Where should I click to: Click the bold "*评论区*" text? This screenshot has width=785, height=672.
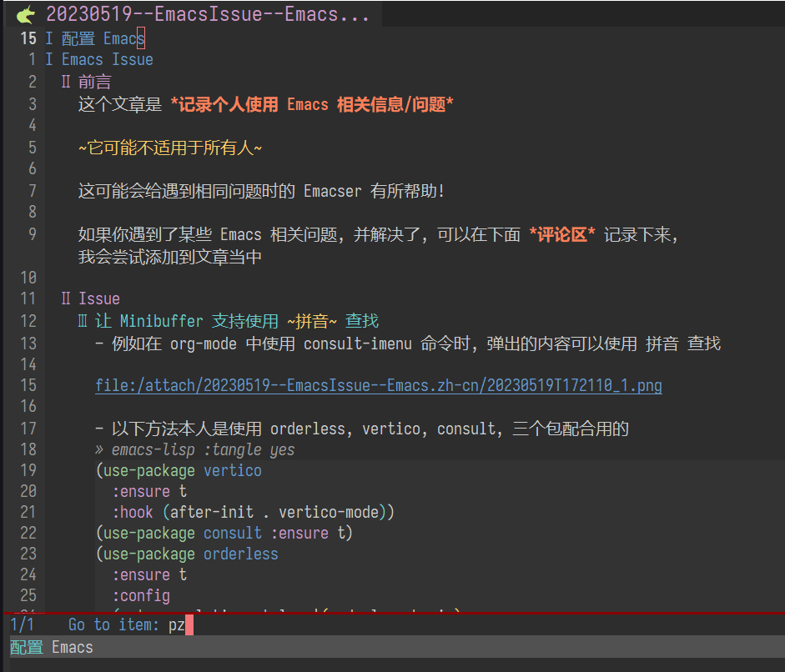tap(562, 234)
